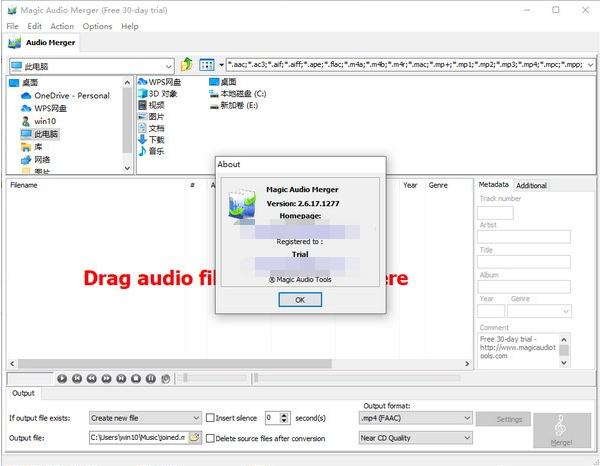Image resolution: width=600 pixels, height=466 pixels.
Task: Open the Options menu
Action: click(97, 26)
